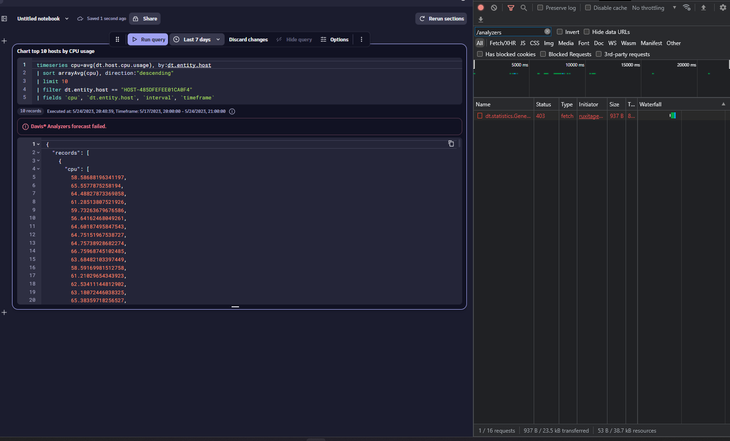Open the No throttling dropdown
This screenshot has height=441, width=730.
click(x=654, y=8)
